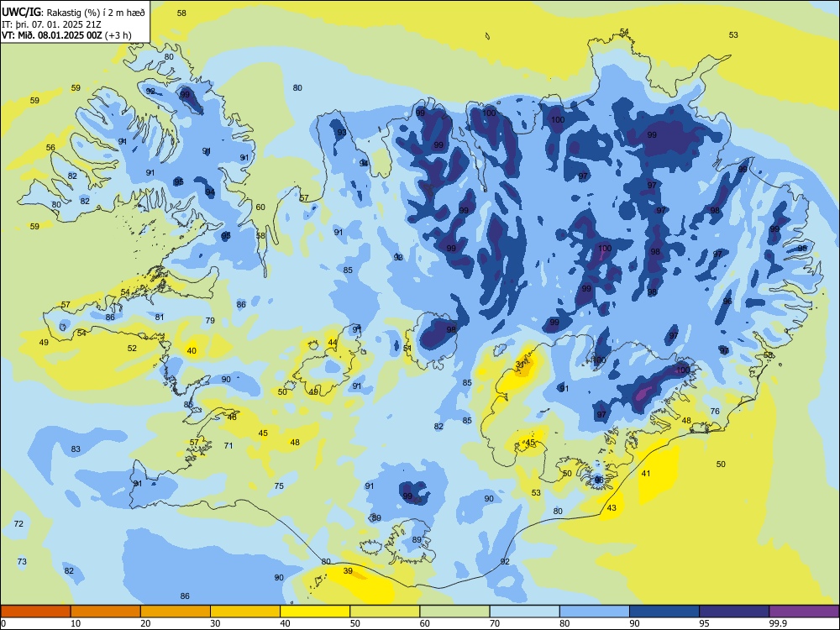Click the orange 10–20 legend swatch

click(x=106, y=612)
